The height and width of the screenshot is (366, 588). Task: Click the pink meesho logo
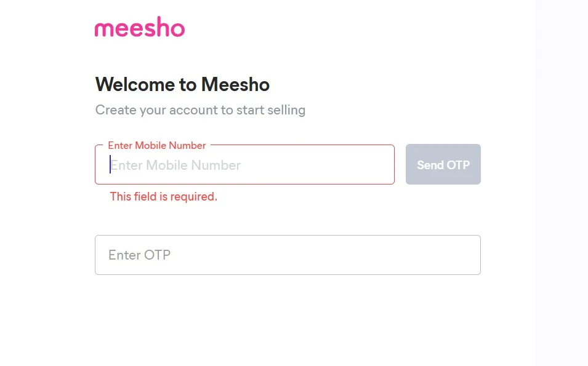[140, 28]
